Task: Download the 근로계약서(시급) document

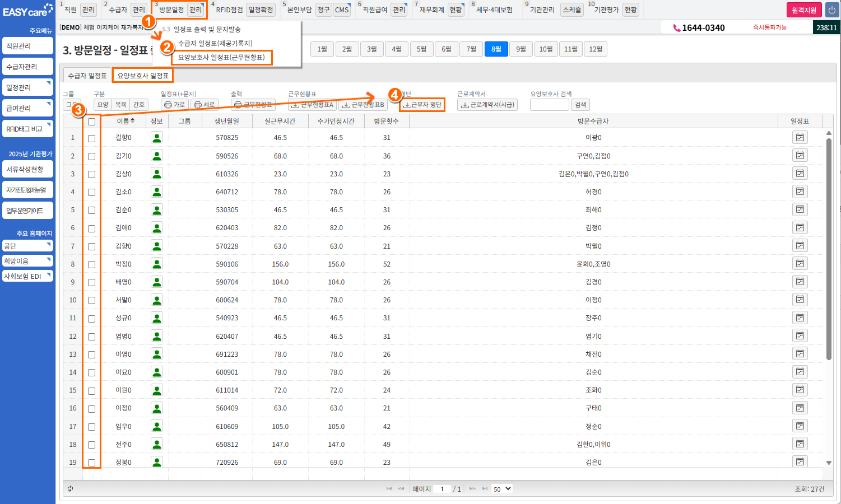Action: click(487, 105)
